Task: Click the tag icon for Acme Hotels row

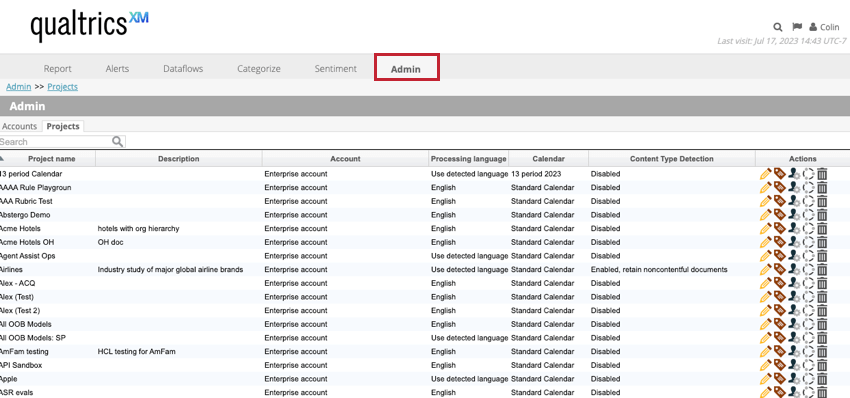Action: pyautogui.click(x=779, y=228)
